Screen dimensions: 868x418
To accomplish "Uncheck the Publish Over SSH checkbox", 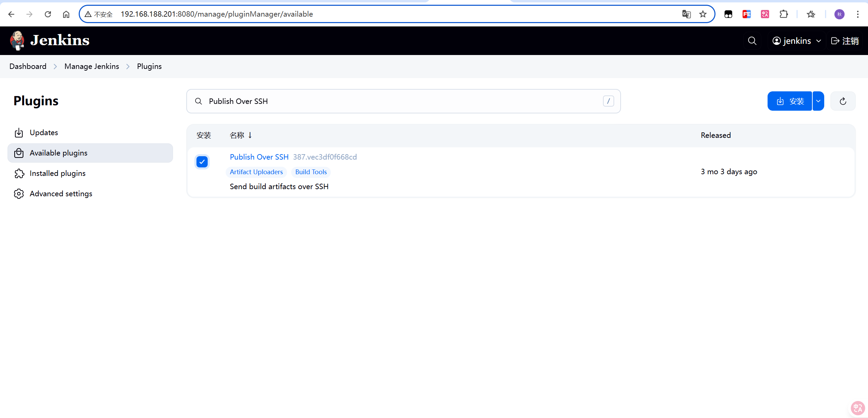I will tap(202, 162).
